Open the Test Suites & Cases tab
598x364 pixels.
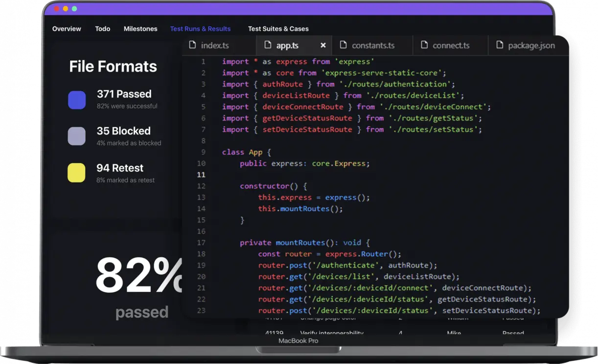[x=278, y=29]
